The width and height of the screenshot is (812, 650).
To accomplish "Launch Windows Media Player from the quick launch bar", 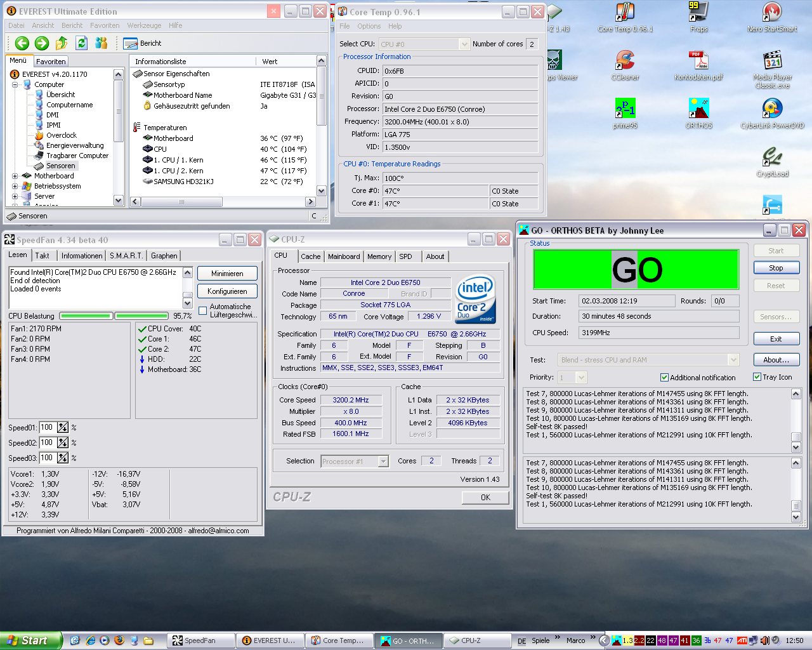I will 104,640.
